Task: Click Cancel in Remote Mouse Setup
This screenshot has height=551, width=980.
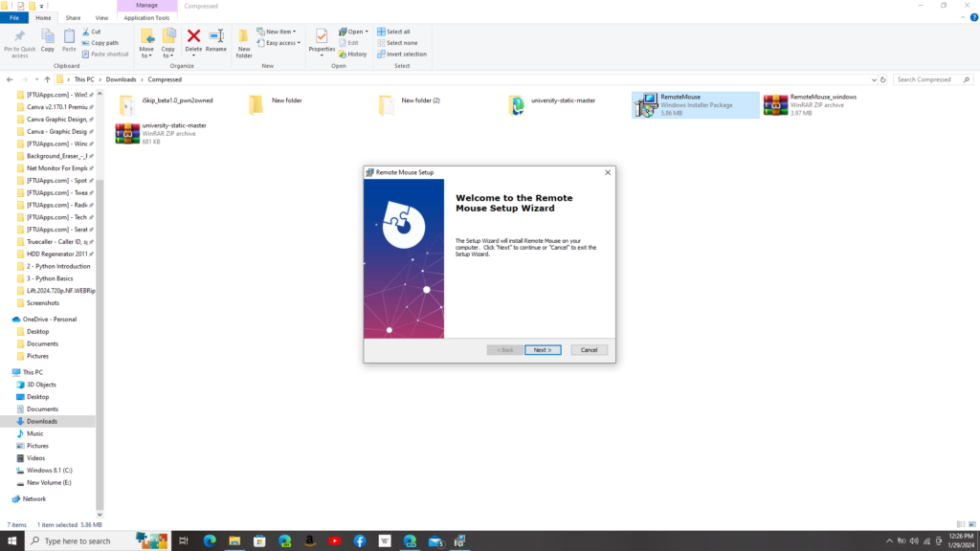Action: tap(589, 350)
